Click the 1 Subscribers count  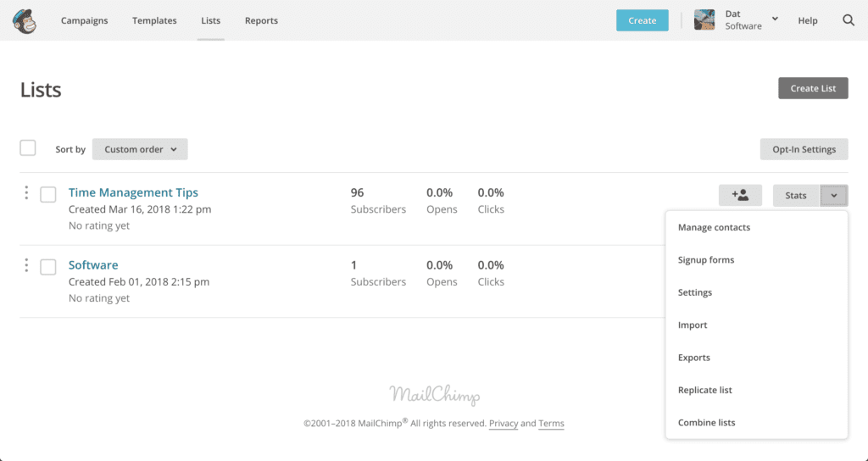pos(378,273)
